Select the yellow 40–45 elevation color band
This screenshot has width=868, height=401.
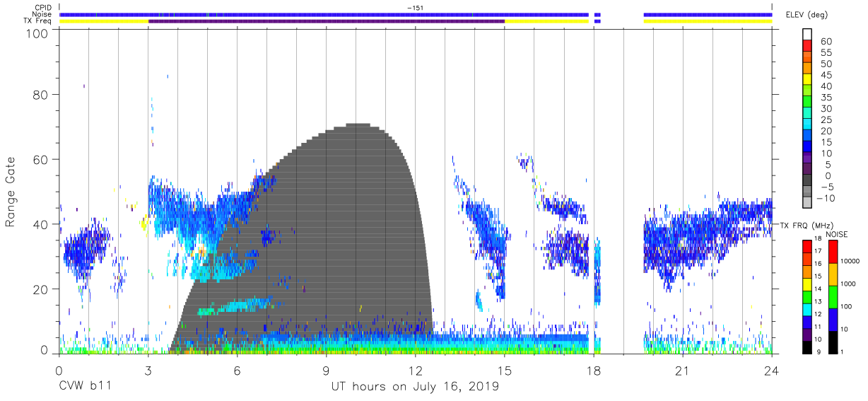coord(807,80)
